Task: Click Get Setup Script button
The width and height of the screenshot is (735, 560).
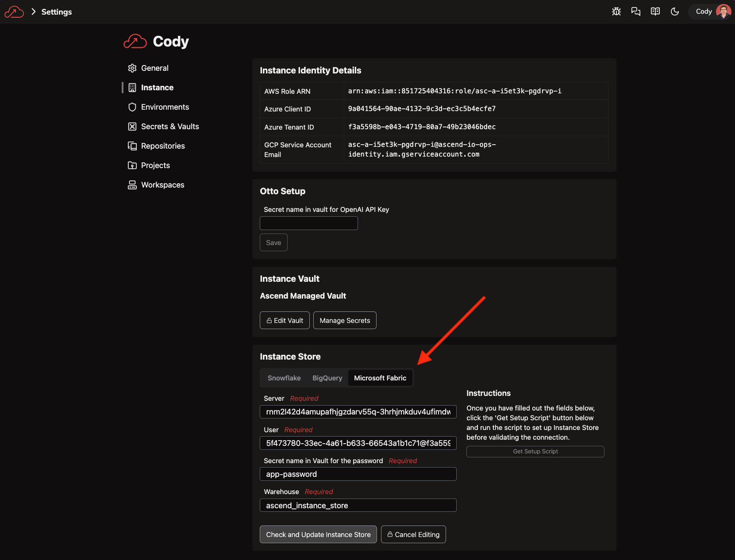Action: coord(535,451)
